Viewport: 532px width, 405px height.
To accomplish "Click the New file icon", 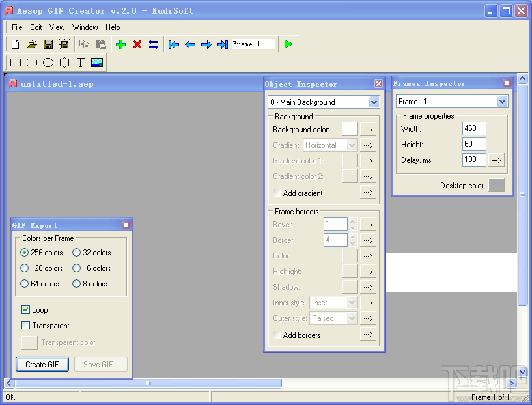I will tap(16, 44).
